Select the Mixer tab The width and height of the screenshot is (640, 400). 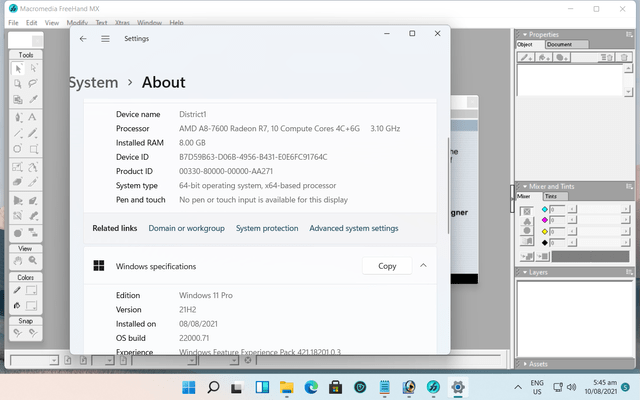point(529,196)
